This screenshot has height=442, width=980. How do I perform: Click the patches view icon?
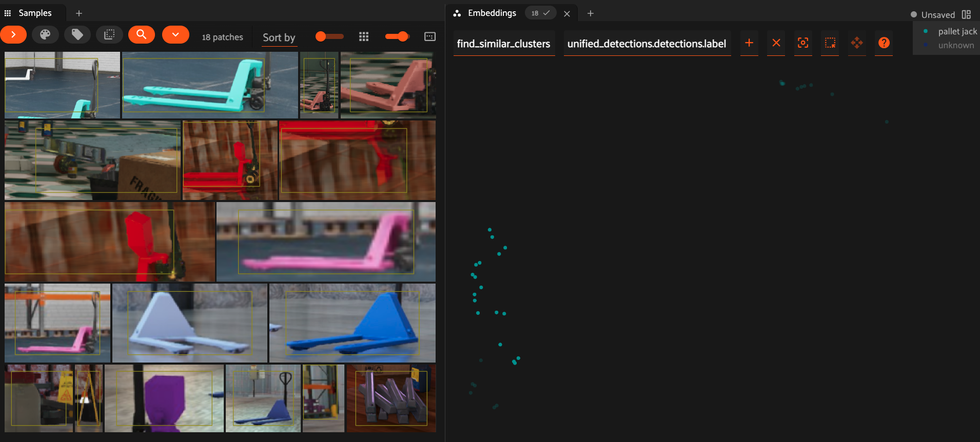tap(109, 35)
